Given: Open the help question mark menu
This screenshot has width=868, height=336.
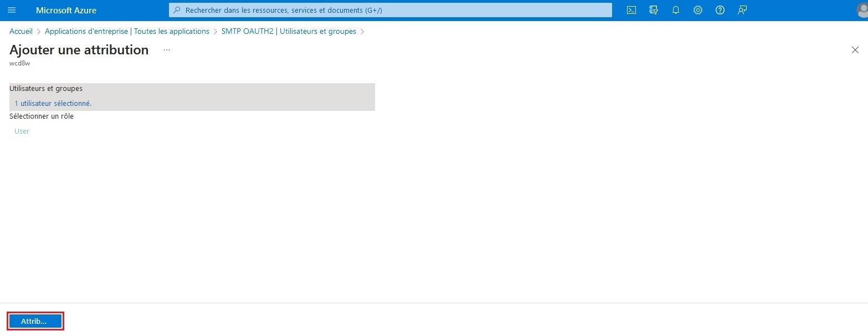Looking at the screenshot, I should point(720,10).
